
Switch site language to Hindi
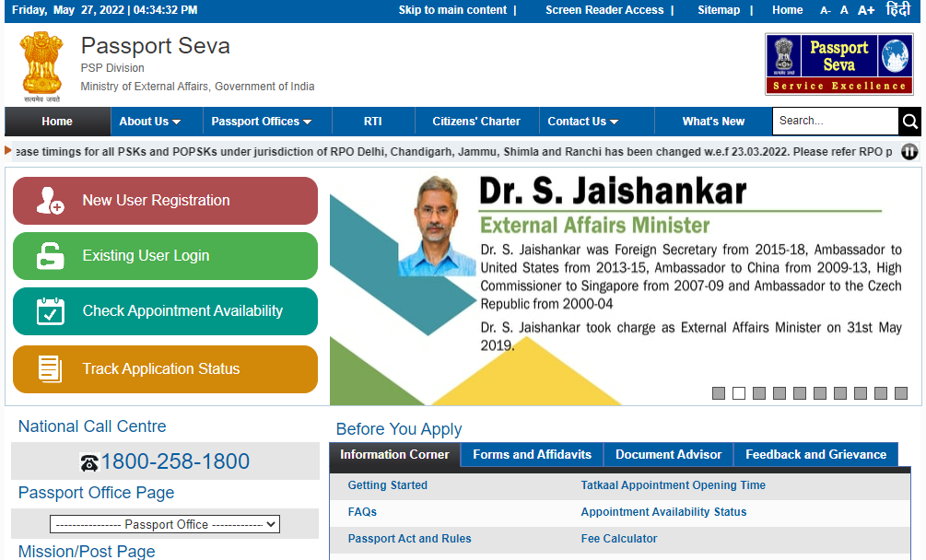[898, 9]
